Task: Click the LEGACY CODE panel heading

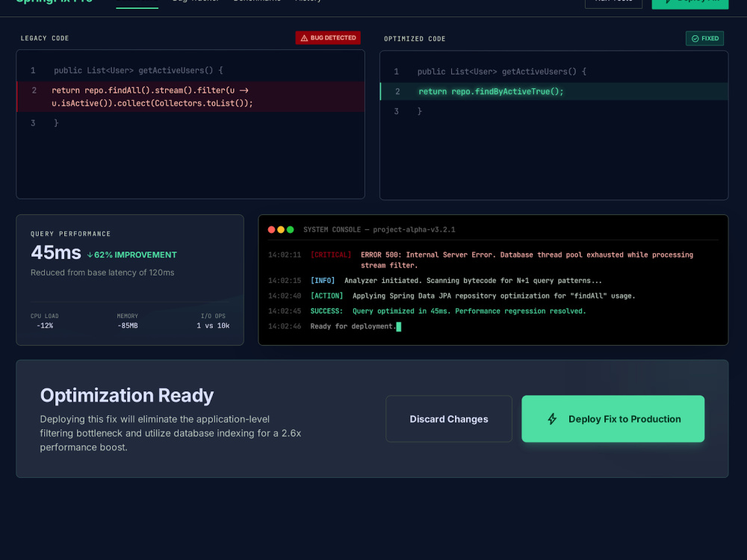Action: (45, 38)
